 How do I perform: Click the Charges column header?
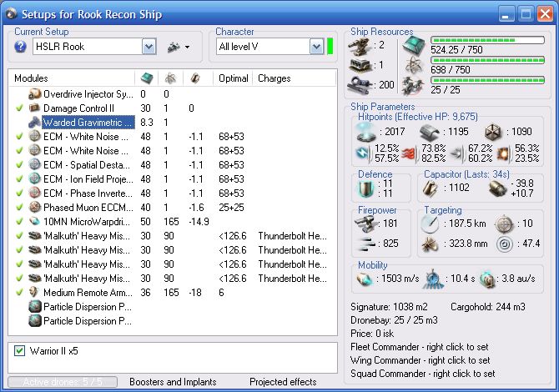click(274, 78)
